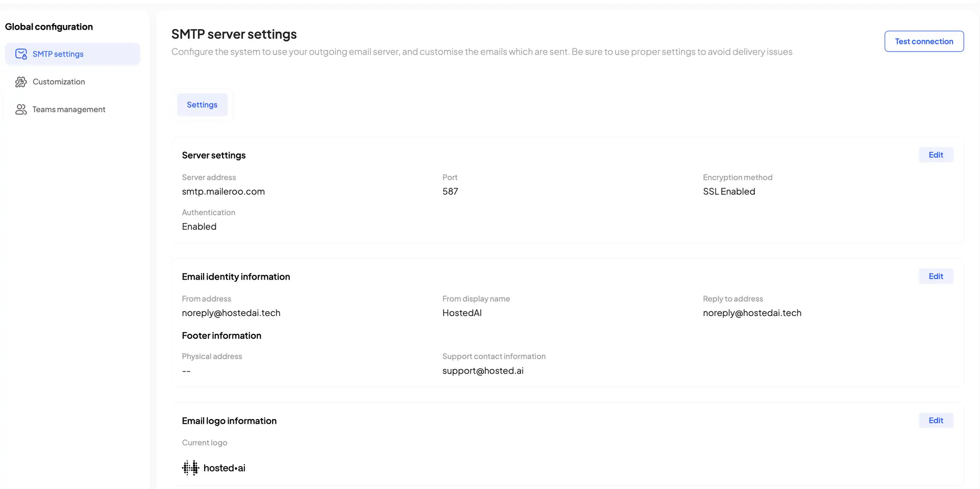Click the Global configuration heading

(x=49, y=27)
